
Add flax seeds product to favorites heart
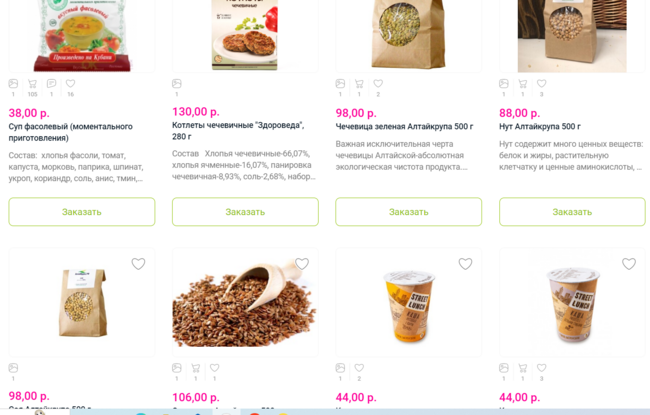(302, 264)
